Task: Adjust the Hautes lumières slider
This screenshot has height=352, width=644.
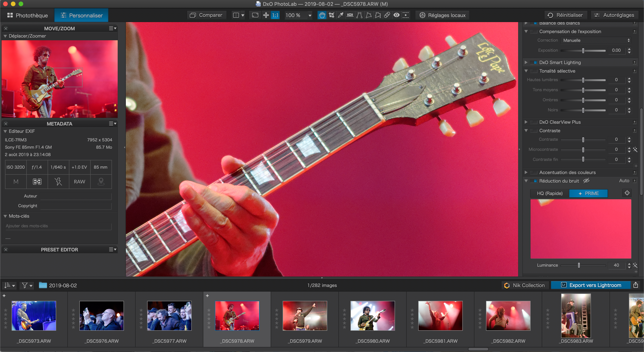Action: point(583,80)
